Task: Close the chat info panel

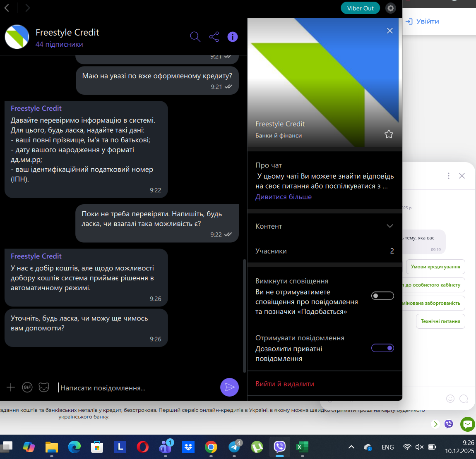Action: [x=390, y=31]
